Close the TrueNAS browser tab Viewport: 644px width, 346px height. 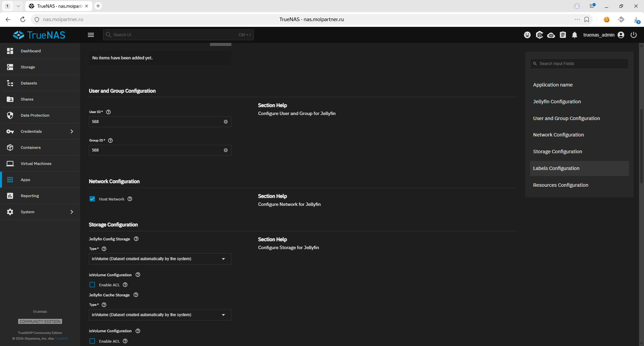pyautogui.click(x=87, y=6)
